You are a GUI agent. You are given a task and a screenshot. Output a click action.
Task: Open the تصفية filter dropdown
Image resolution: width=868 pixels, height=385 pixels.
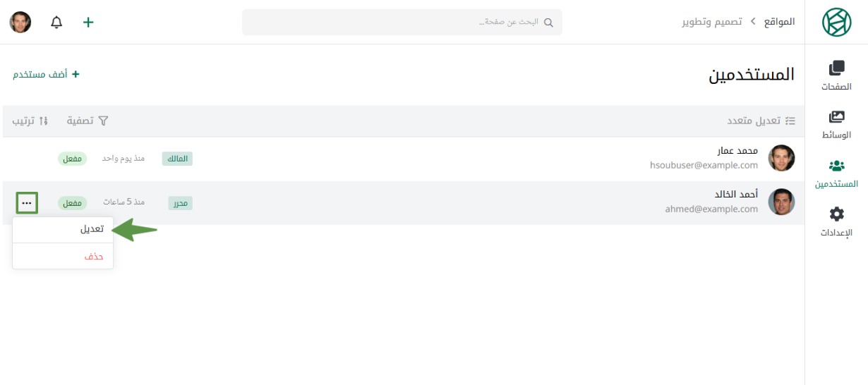pyautogui.click(x=88, y=121)
